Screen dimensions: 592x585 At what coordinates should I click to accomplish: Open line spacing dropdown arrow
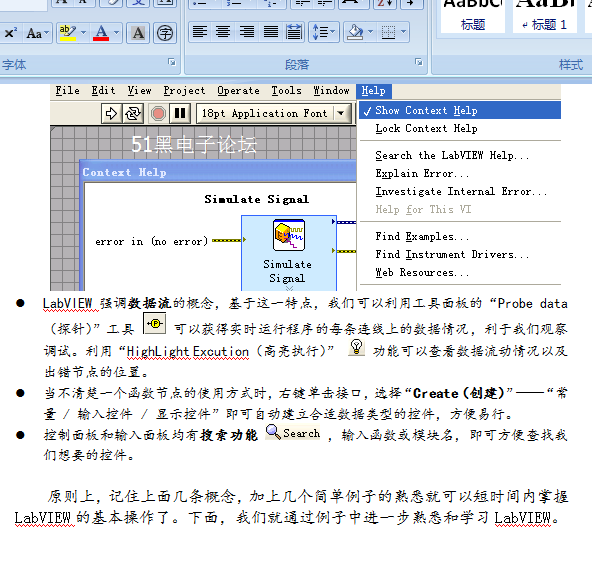[x=333, y=32]
